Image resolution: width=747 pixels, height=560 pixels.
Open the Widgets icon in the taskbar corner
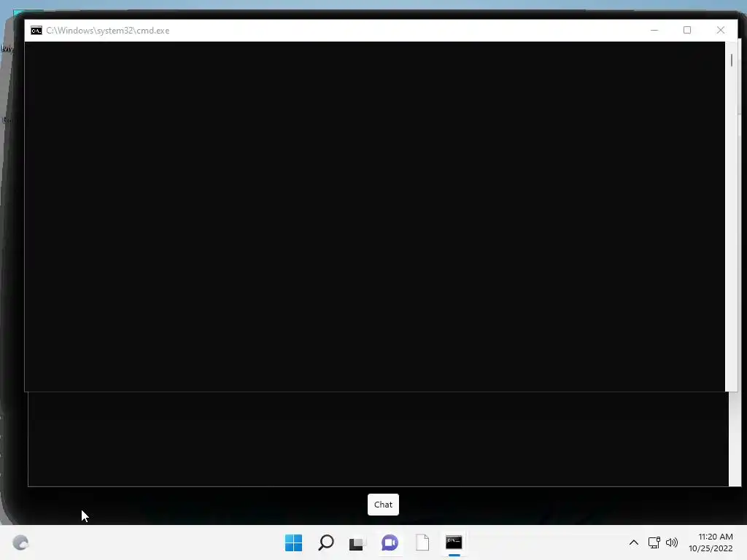click(x=20, y=542)
